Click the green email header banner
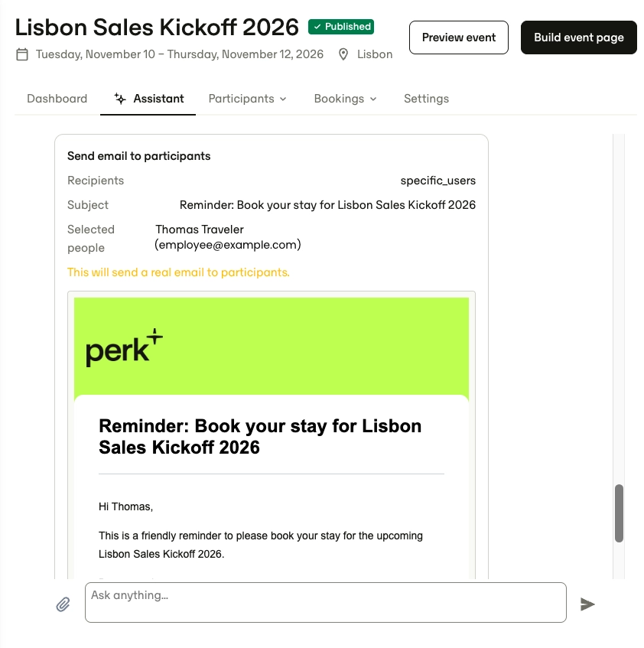This screenshot has width=644, height=648. pos(272,347)
